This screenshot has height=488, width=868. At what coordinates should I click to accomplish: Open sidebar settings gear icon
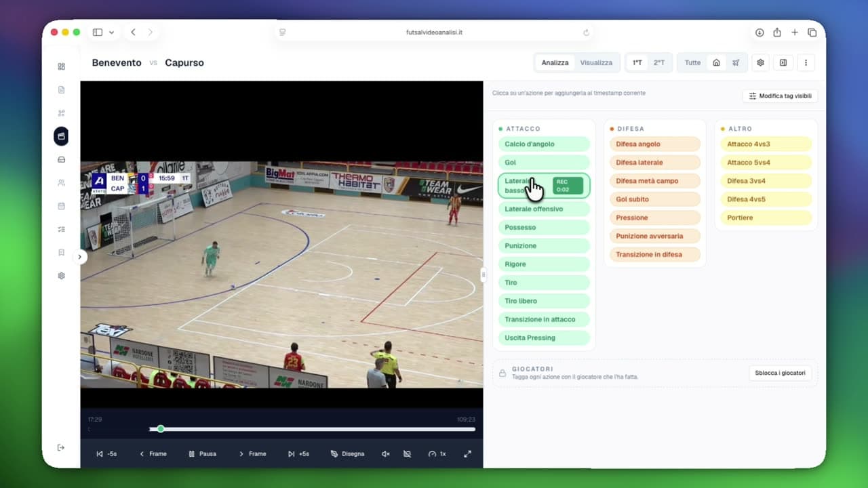(x=61, y=276)
